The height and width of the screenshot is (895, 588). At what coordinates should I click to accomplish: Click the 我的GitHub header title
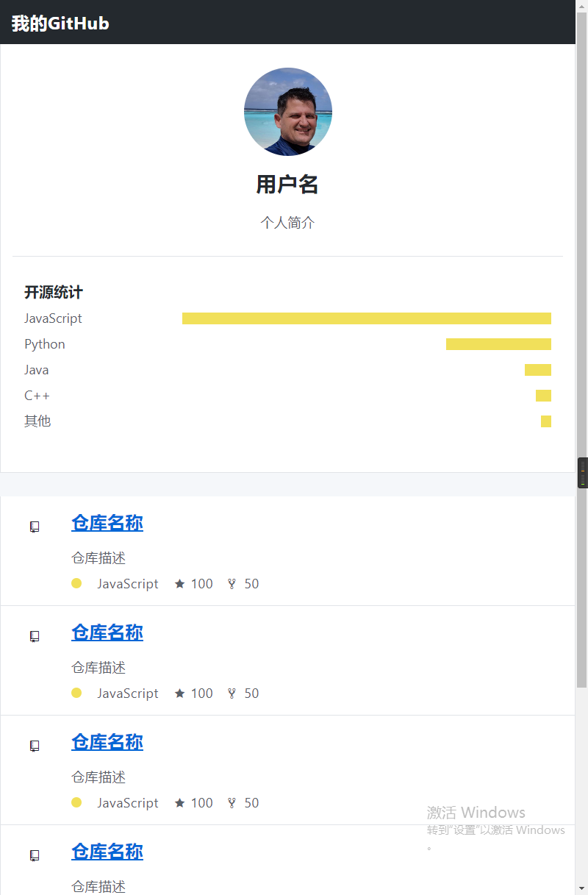point(60,24)
